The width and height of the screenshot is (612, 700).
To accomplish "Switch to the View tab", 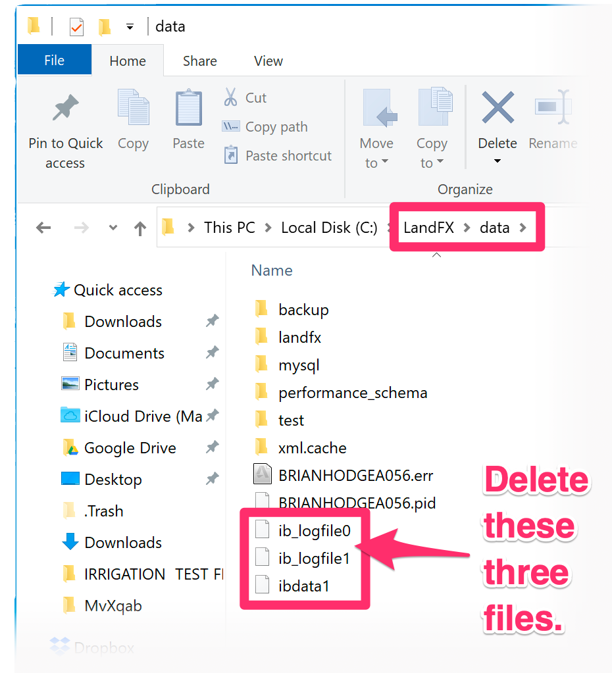I will coord(268,61).
